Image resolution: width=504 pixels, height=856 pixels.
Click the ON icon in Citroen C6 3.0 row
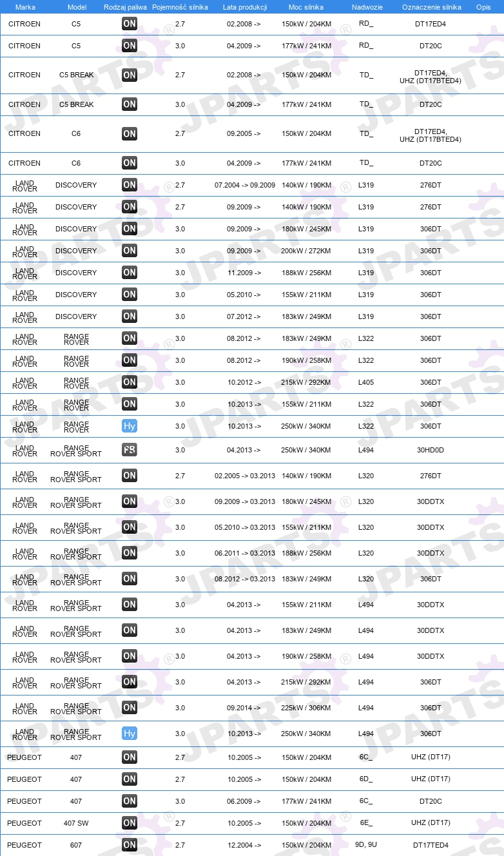pyautogui.click(x=130, y=163)
